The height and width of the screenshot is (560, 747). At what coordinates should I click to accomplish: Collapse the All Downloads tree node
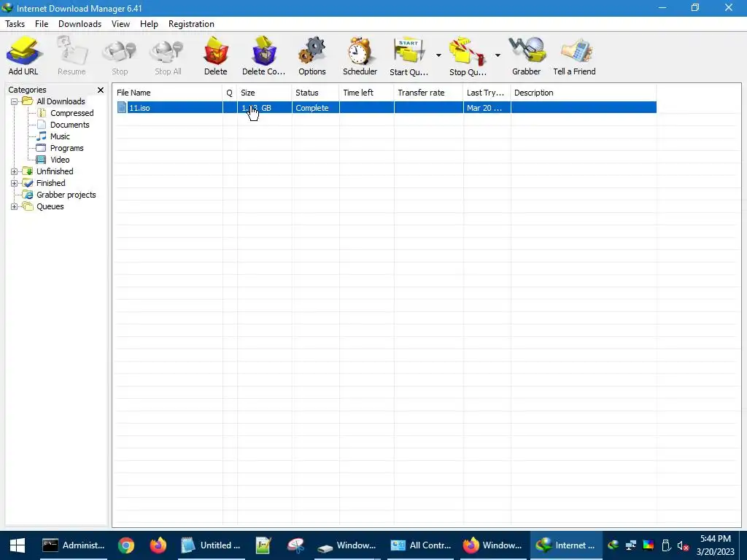(x=15, y=101)
